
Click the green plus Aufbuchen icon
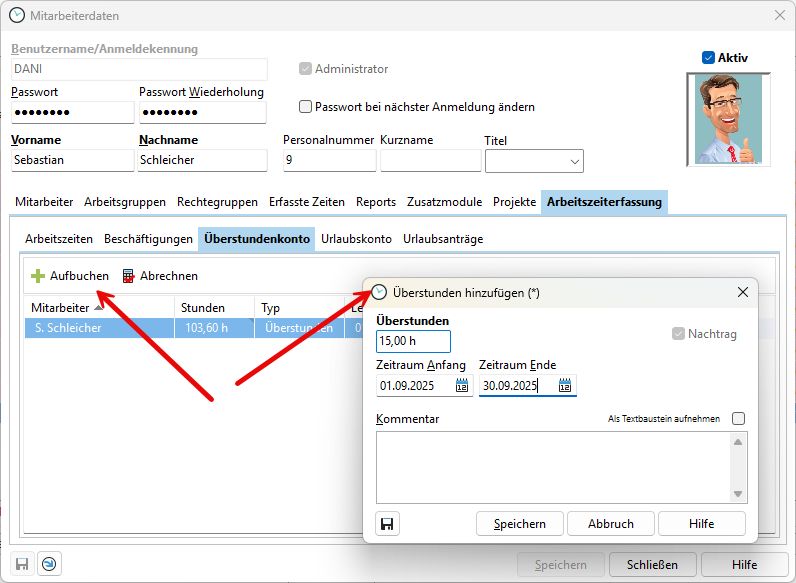click(x=38, y=276)
